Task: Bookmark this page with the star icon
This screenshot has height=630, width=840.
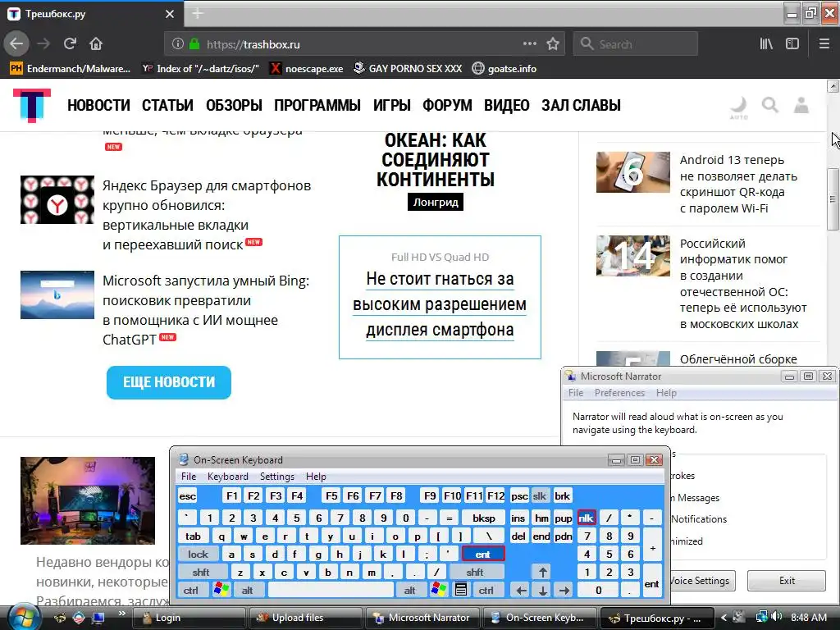Action: [553, 43]
